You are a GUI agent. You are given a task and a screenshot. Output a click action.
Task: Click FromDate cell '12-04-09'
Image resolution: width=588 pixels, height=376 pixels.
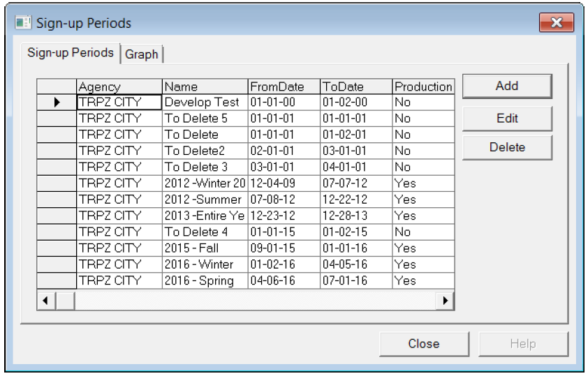284,183
